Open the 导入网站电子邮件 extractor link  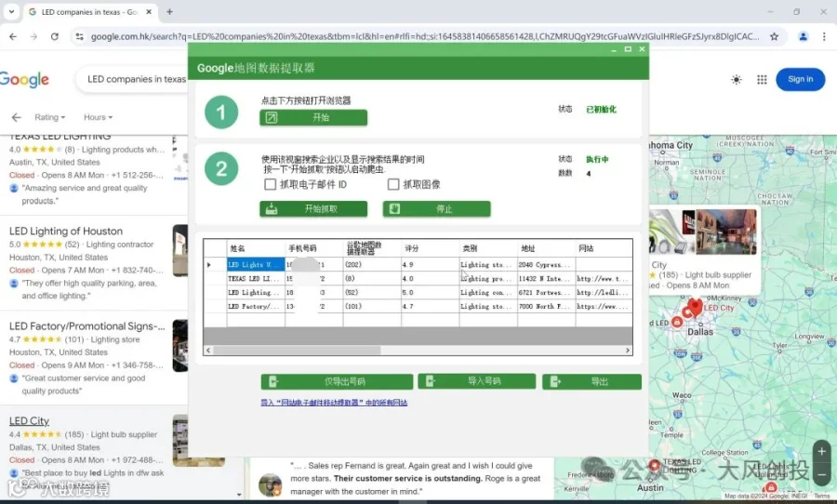coord(334,403)
